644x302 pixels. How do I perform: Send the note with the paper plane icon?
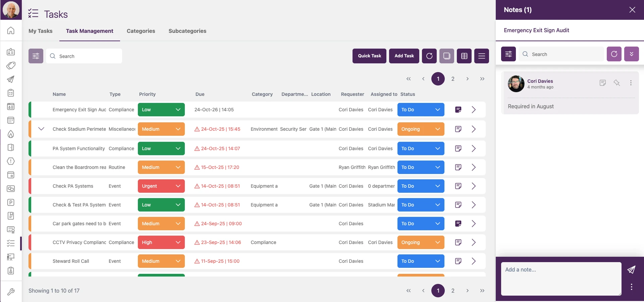point(631,270)
